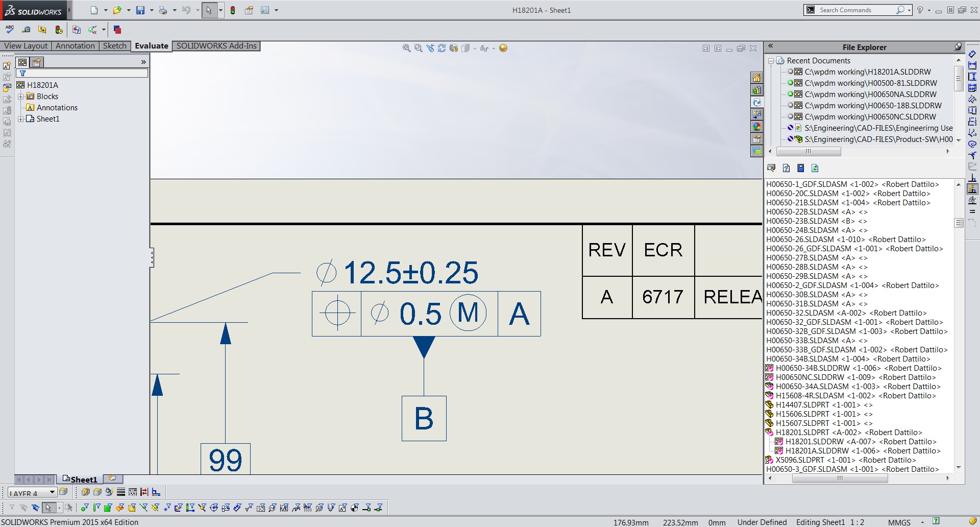Switch to the SOLIDWORKS Add-Ins tab
This screenshot has width=980, height=527.
click(x=216, y=46)
